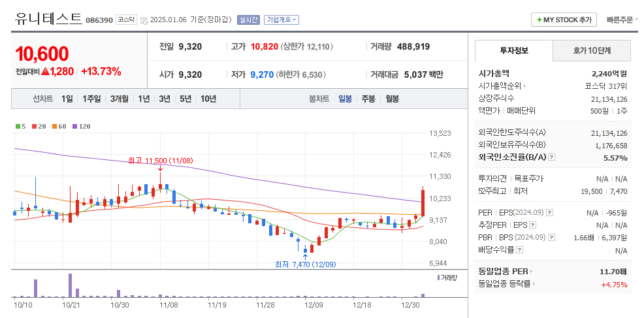
Task: Click the 20-day moving average red swatch
Action: [34, 127]
